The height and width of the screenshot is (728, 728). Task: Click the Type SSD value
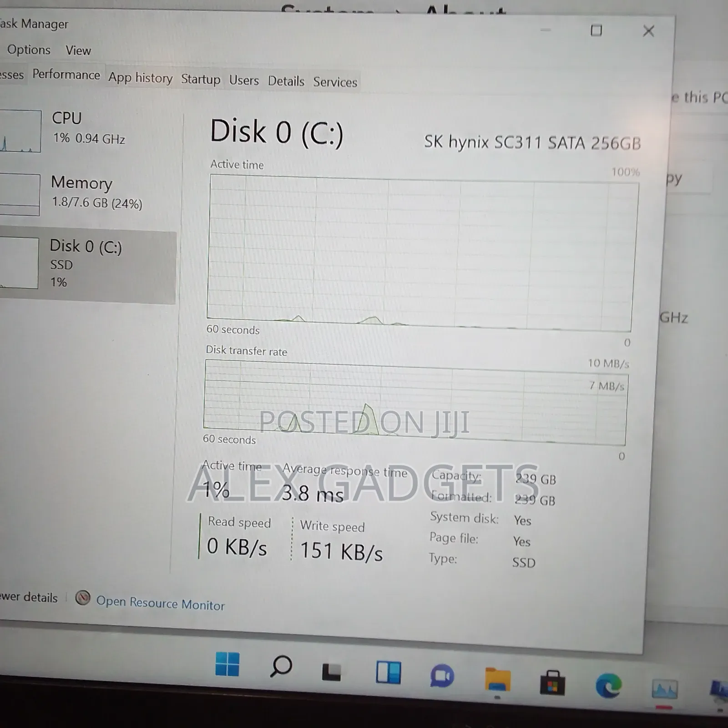[524, 563]
